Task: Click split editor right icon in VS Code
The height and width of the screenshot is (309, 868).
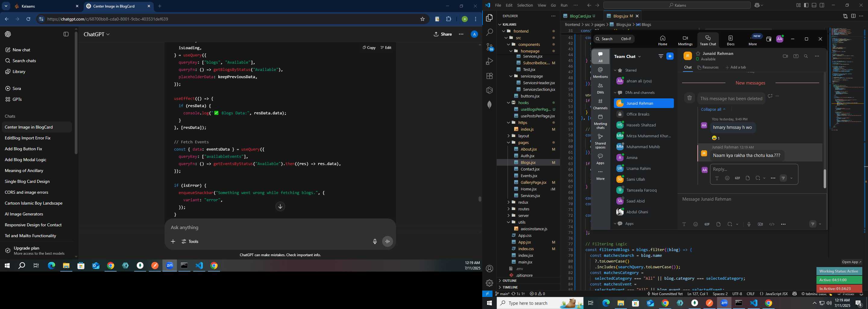Action: tap(853, 16)
